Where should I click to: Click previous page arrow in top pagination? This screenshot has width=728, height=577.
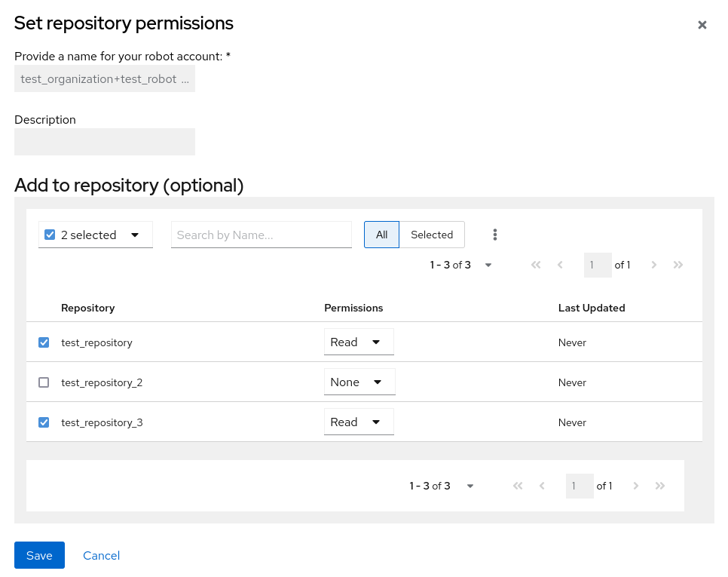click(560, 265)
